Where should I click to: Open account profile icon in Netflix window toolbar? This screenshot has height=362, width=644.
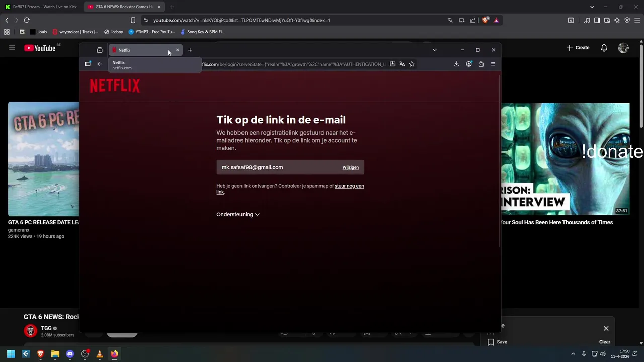coord(469,64)
